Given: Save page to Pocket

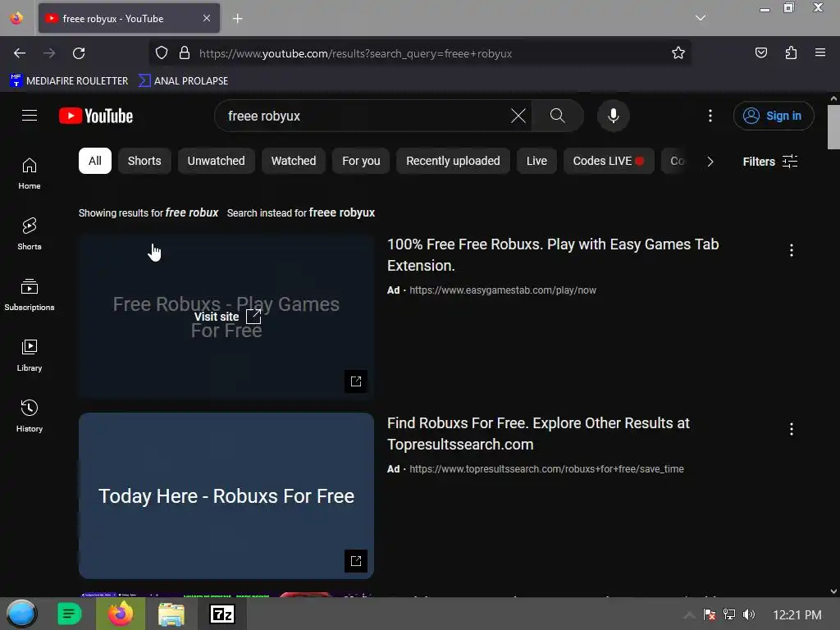Looking at the screenshot, I should tap(761, 53).
